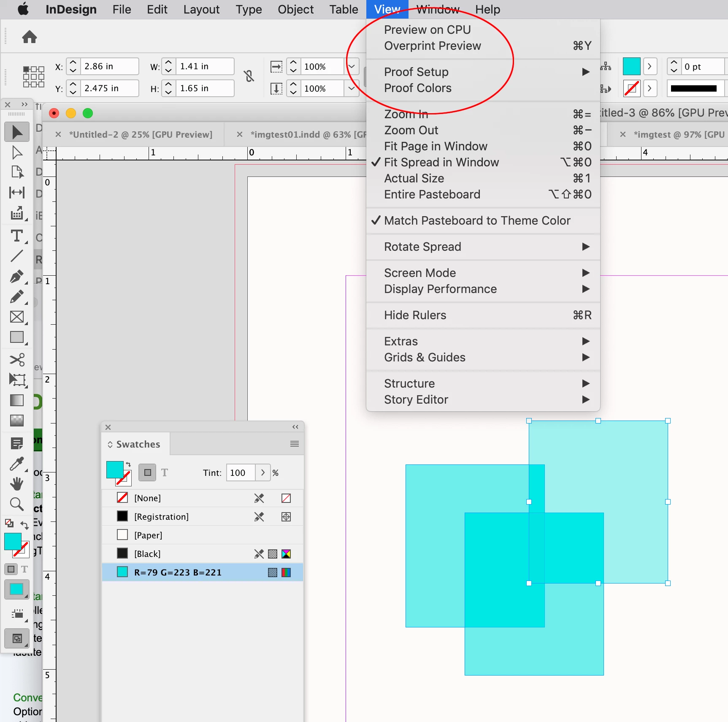Select the Rectangle tool
This screenshot has height=722, width=728.
17,337
